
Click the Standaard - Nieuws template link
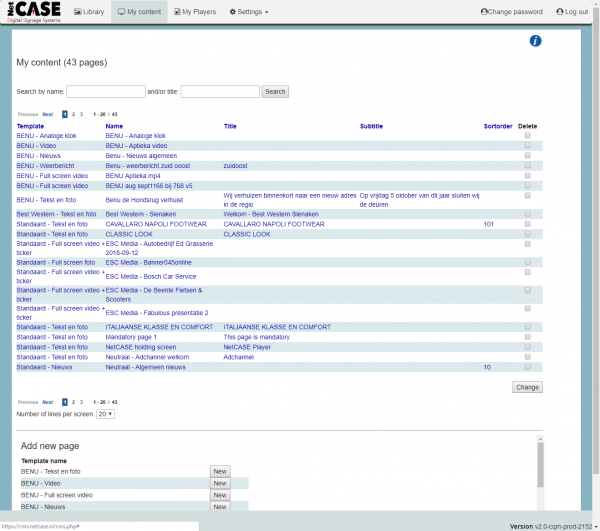(44, 367)
